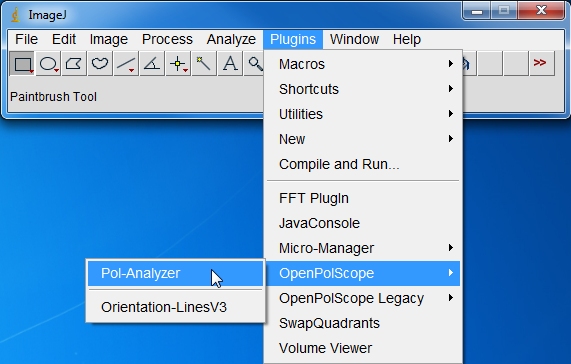Viewport: 571px width, 364px height.
Task: Select the Straight Line tool
Action: point(126,64)
